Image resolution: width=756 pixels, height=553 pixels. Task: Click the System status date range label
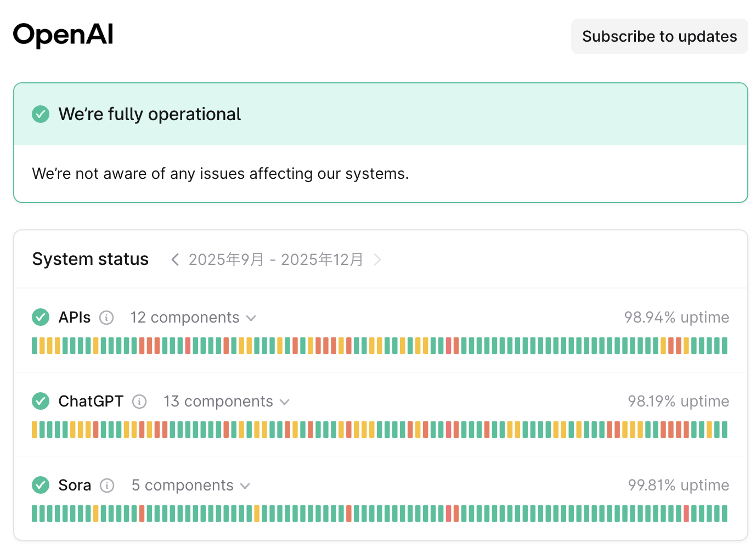pyautogui.click(x=276, y=259)
